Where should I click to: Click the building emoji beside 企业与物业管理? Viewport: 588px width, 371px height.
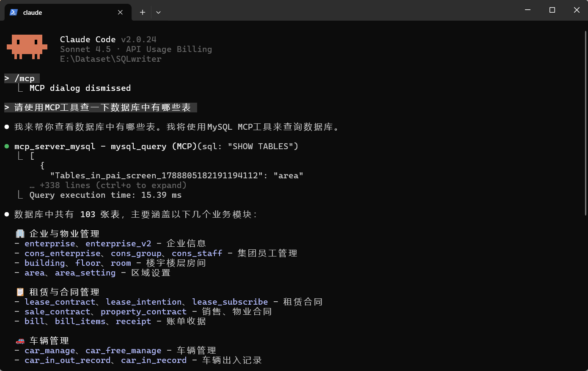coord(19,233)
